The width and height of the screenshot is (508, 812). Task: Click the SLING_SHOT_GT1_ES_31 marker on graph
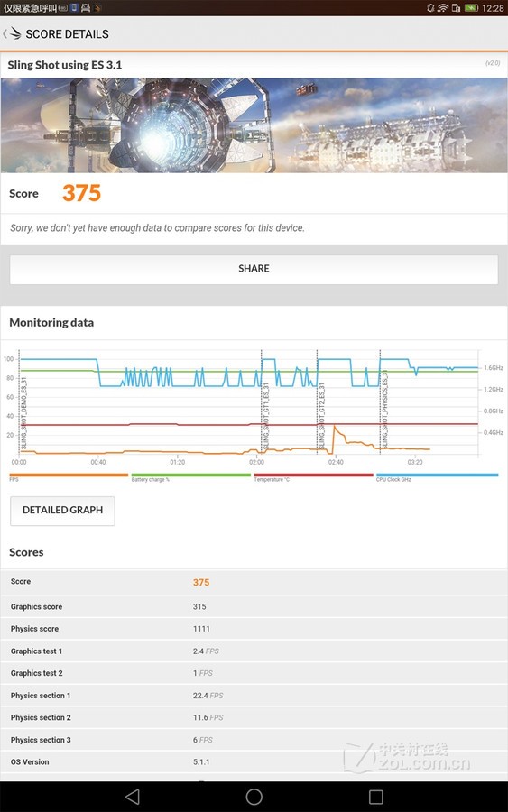(x=265, y=416)
